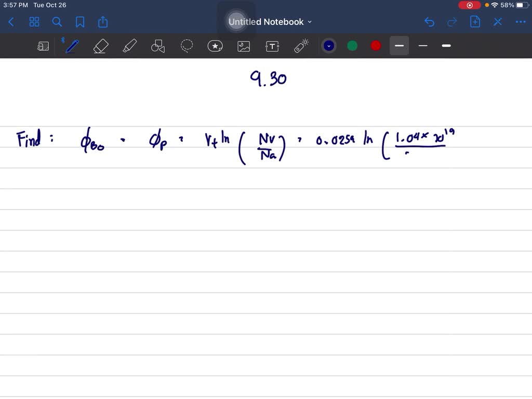Add a new page

point(475,22)
